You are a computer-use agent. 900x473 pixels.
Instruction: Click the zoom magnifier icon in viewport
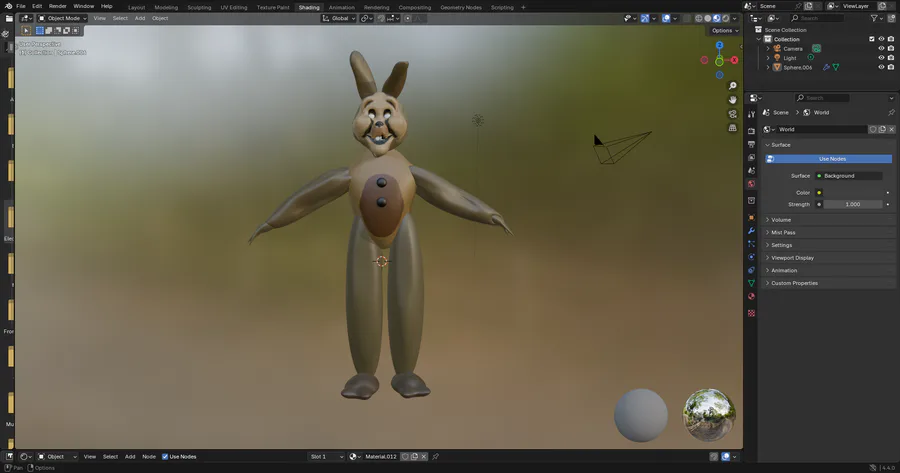(732, 86)
